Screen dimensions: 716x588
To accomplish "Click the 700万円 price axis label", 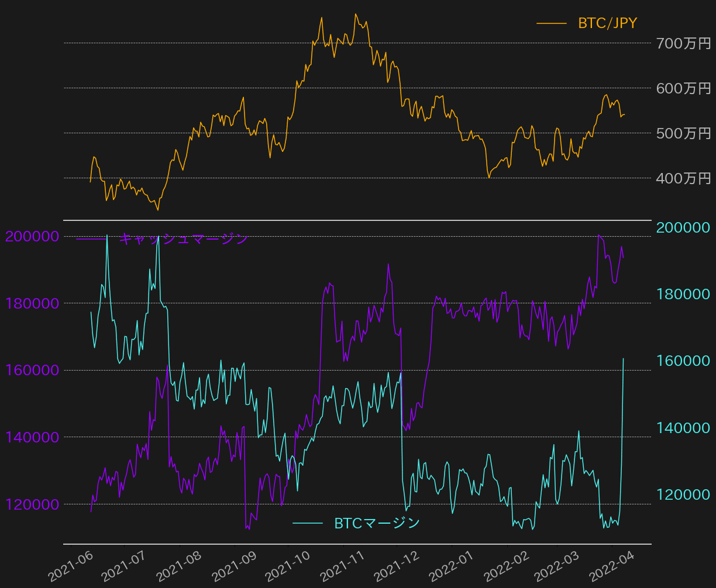I will pos(683,43).
